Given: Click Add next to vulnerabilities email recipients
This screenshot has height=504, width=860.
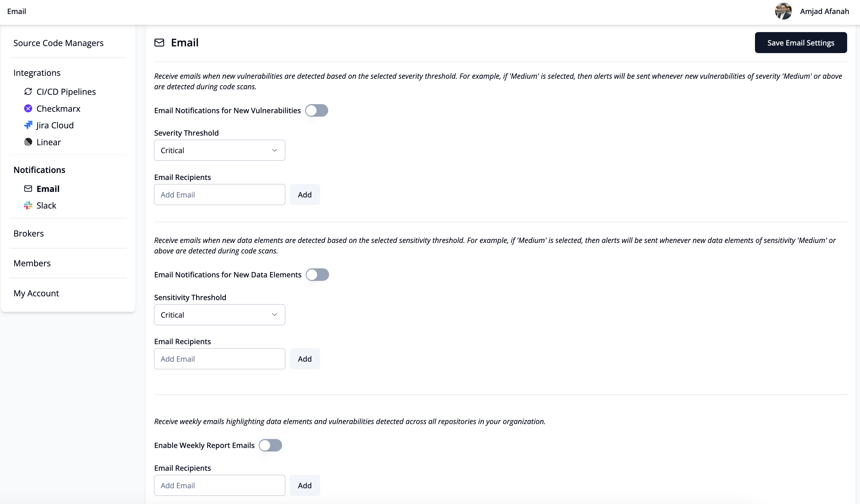Looking at the screenshot, I should coord(304,195).
